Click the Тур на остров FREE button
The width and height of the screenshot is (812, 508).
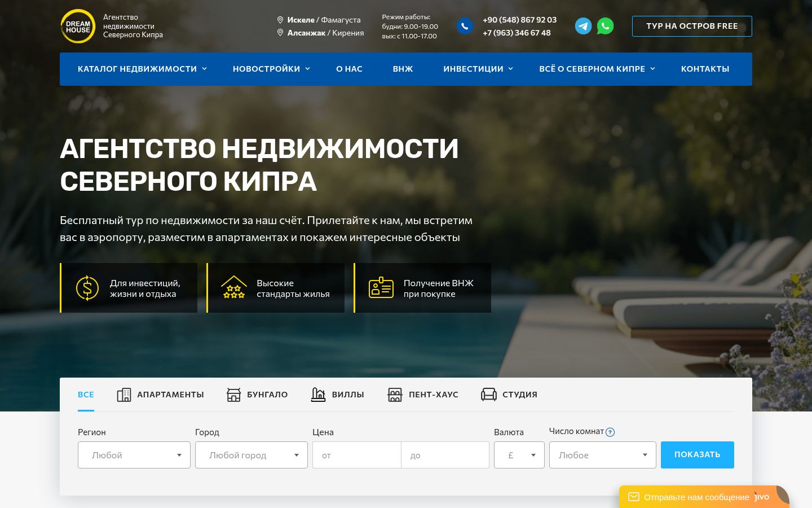click(x=692, y=26)
